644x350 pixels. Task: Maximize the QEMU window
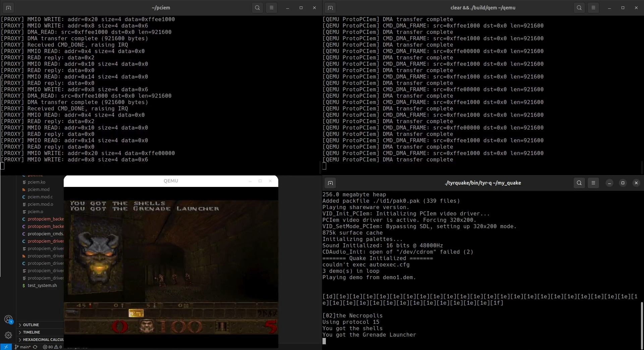click(x=260, y=181)
